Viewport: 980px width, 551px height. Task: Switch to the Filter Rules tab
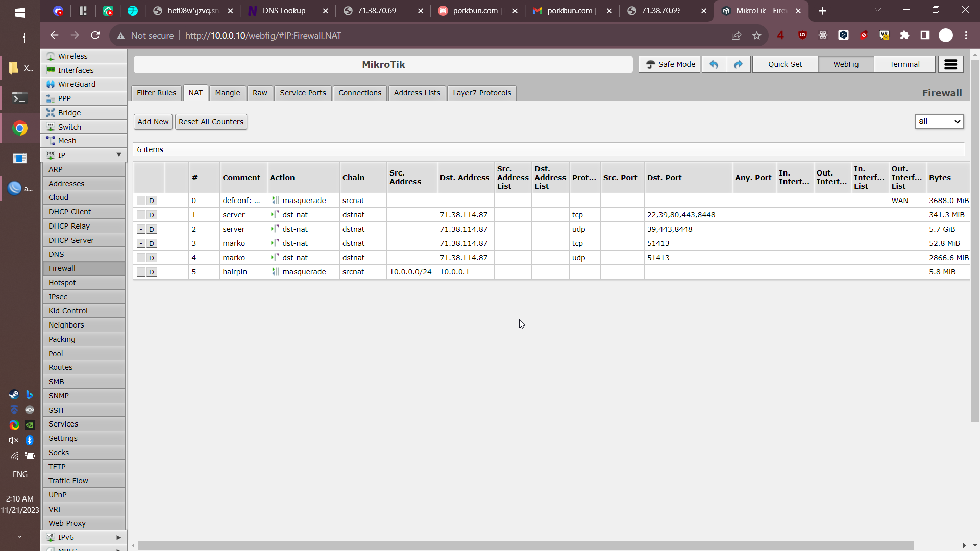(156, 93)
